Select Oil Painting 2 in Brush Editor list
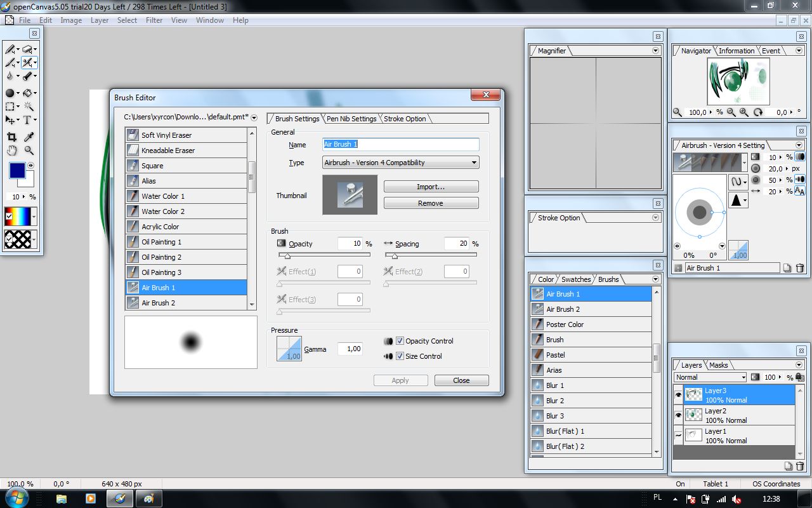 click(x=186, y=257)
